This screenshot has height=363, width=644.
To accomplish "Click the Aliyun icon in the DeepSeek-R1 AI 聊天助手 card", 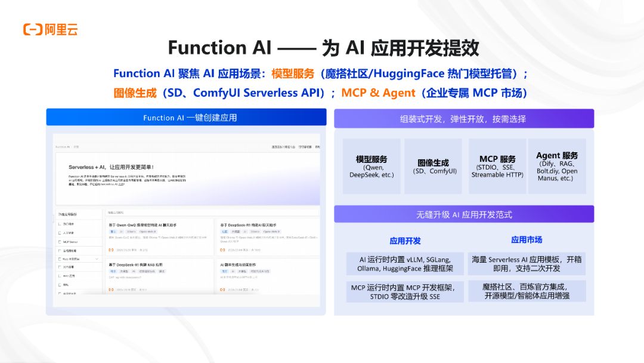I will point(222,250).
